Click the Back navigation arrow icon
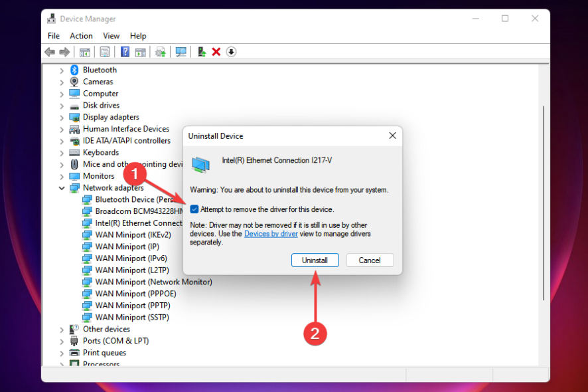 coord(50,51)
